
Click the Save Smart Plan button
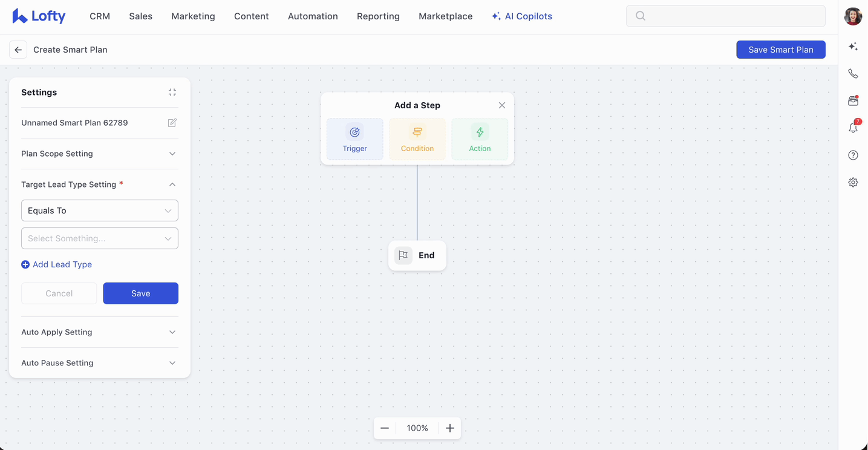coord(780,50)
